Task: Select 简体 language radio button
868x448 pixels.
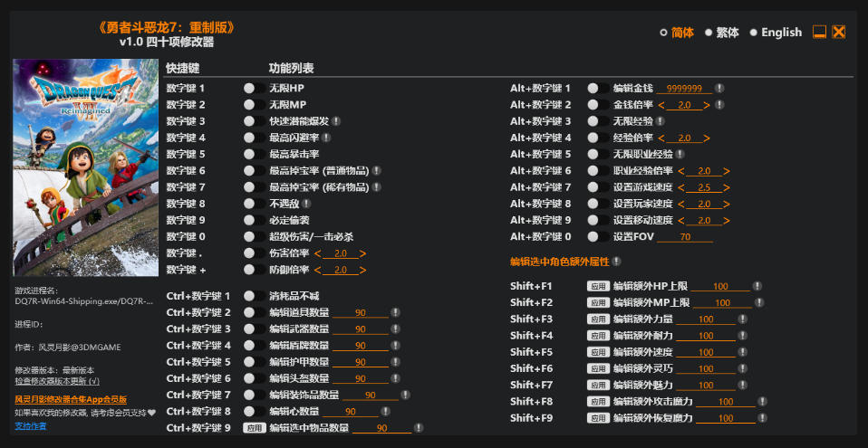Action: click(663, 33)
